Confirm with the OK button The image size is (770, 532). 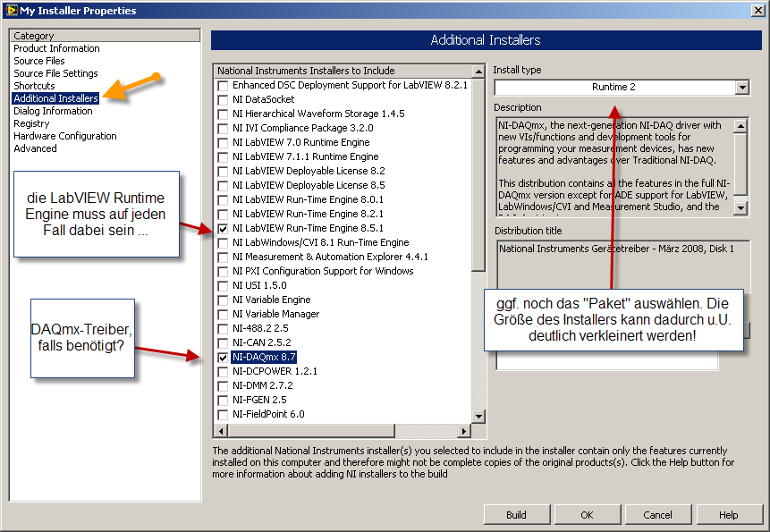[588, 515]
